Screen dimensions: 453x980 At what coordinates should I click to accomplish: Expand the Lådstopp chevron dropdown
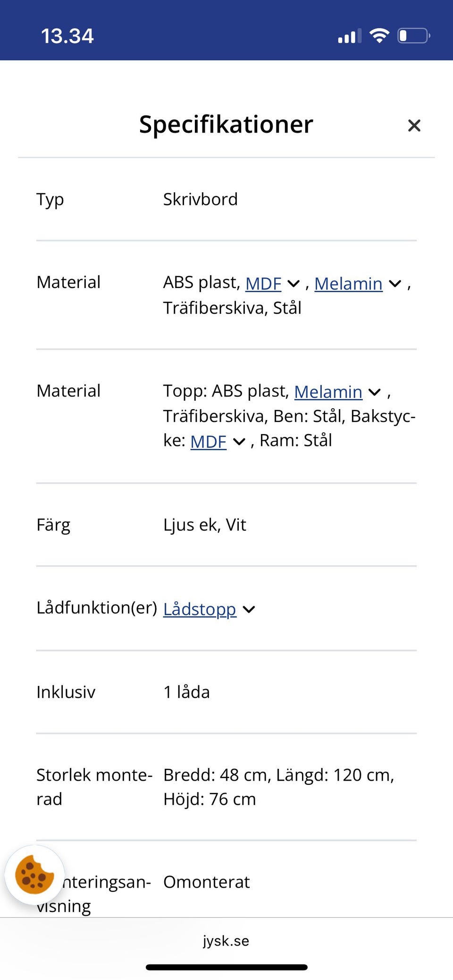(249, 609)
